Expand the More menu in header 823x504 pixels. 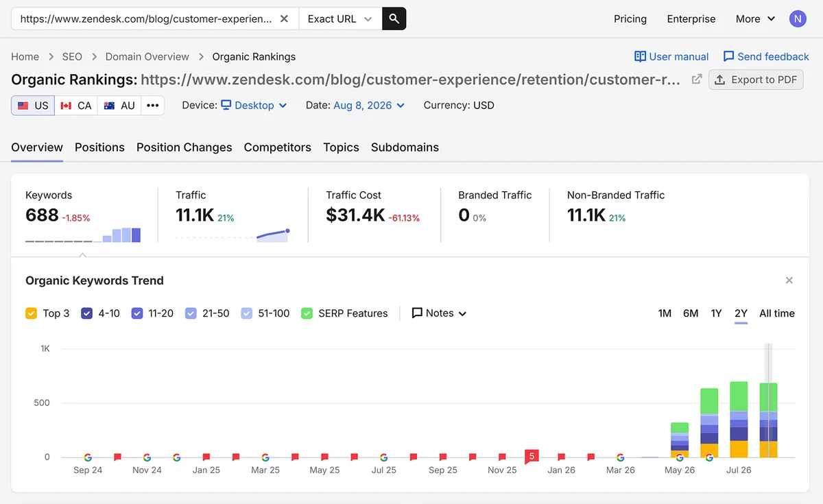pyautogui.click(x=755, y=19)
